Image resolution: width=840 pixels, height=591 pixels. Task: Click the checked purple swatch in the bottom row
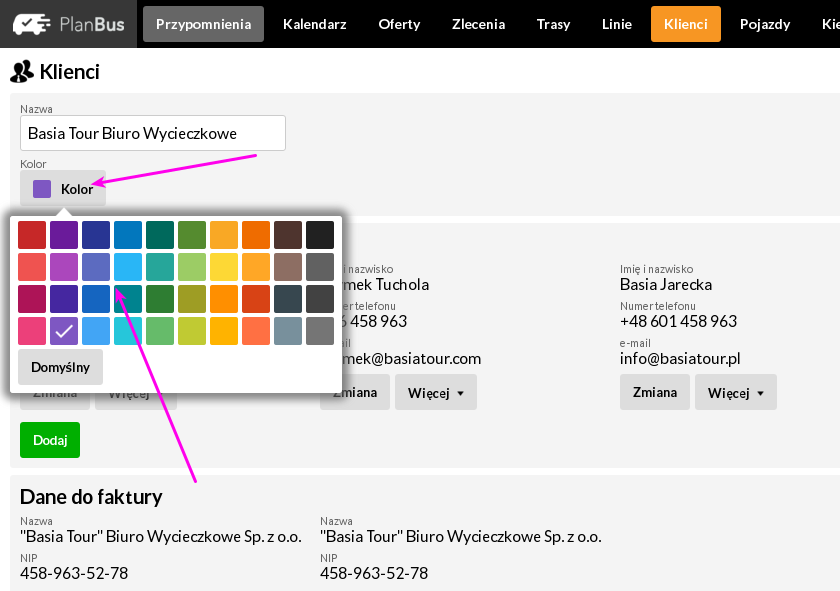click(64, 331)
